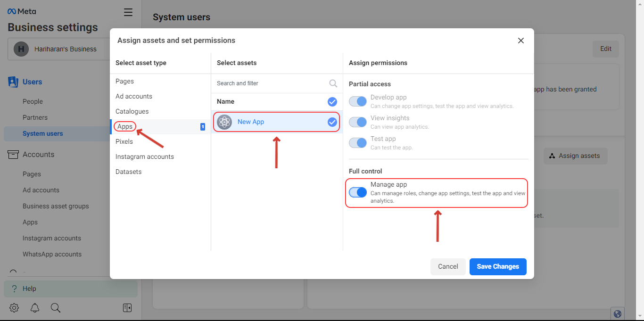Screen dimensions: 644x321
Task: Select the Ad accounts asset type
Action: click(160, 96)
